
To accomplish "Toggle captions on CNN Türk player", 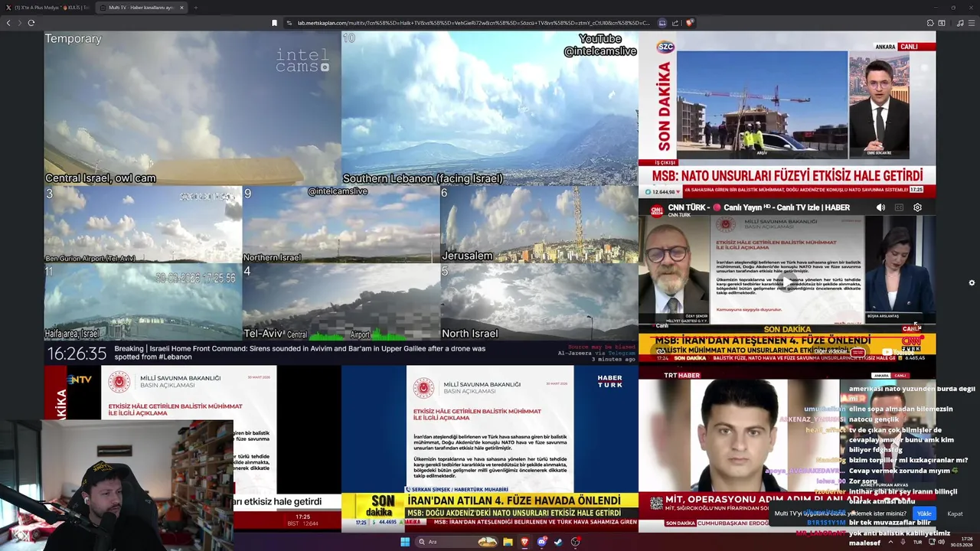I will pyautogui.click(x=899, y=207).
